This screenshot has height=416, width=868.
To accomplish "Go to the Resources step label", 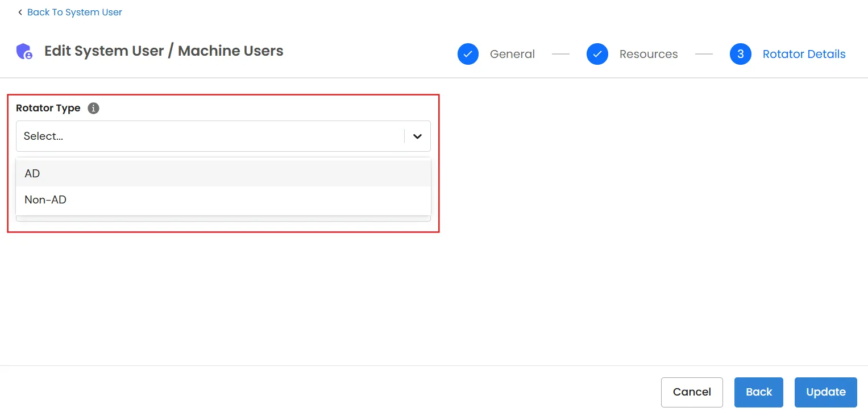I will [649, 54].
